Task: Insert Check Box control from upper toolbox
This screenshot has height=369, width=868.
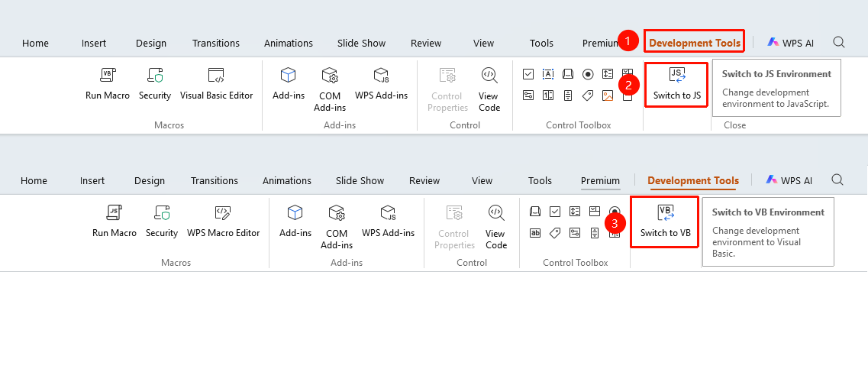Action: [528, 74]
